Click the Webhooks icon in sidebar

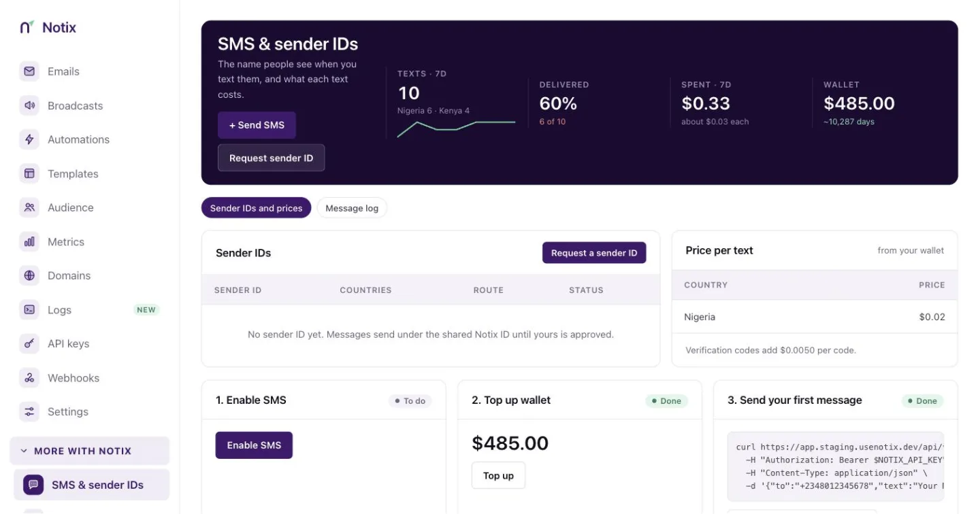click(29, 377)
